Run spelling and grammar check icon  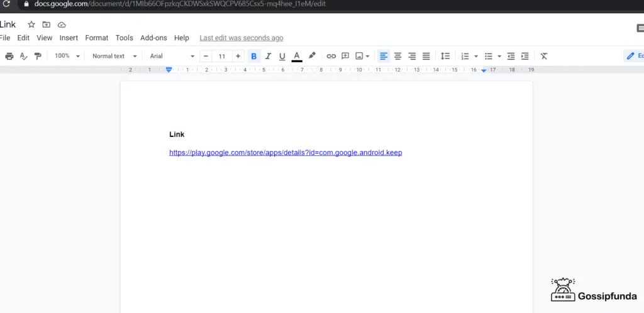[x=23, y=56]
